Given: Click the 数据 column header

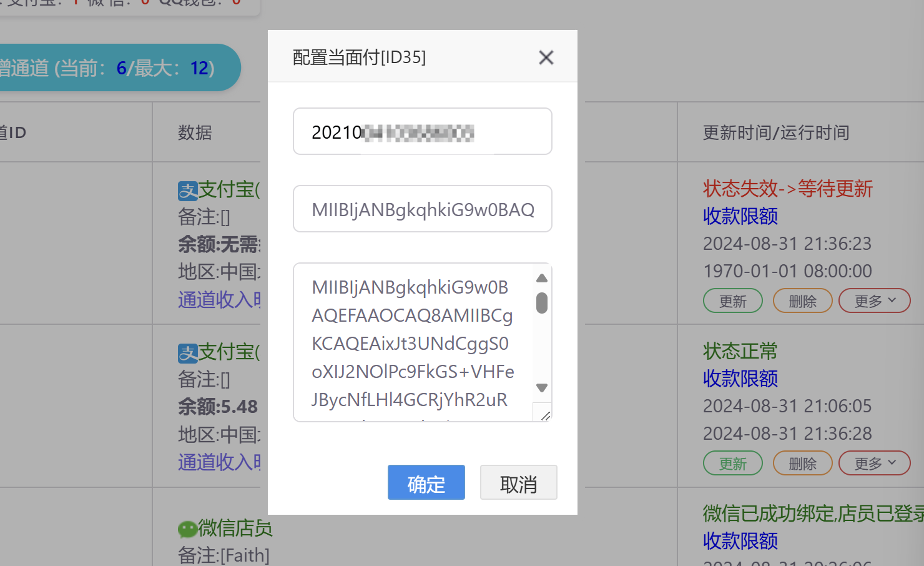Looking at the screenshot, I should click(x=195, y=132).
